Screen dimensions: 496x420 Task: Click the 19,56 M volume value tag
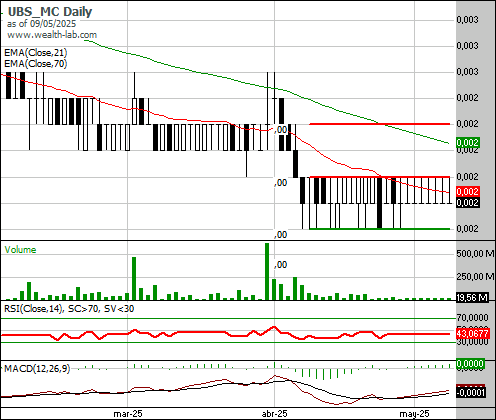pos(472,297)
